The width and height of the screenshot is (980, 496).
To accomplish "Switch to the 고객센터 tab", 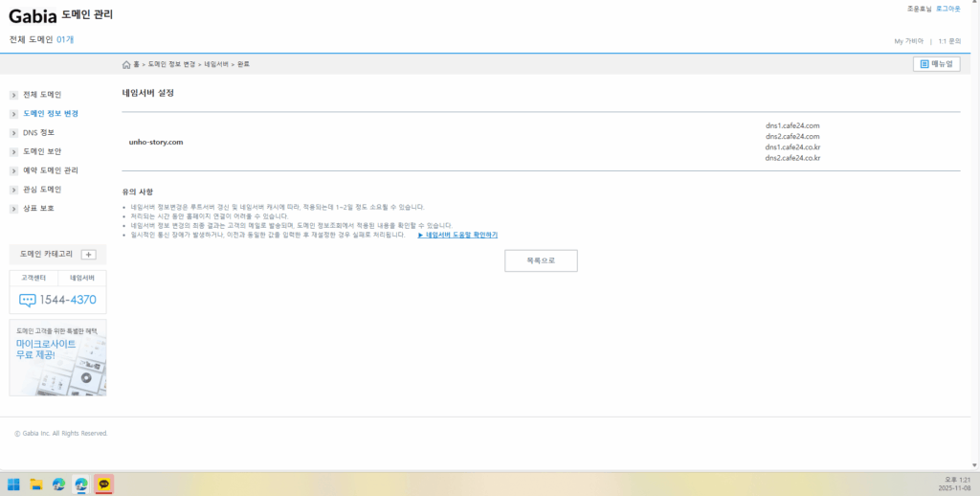I will pos(33,278).
